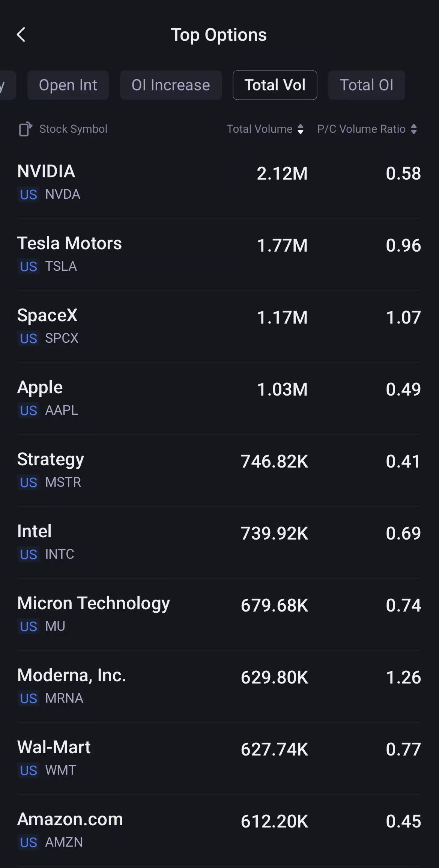Open the Apple AAPL row
This screenshot has height=868, width=439.
click(x=219, y=399)
